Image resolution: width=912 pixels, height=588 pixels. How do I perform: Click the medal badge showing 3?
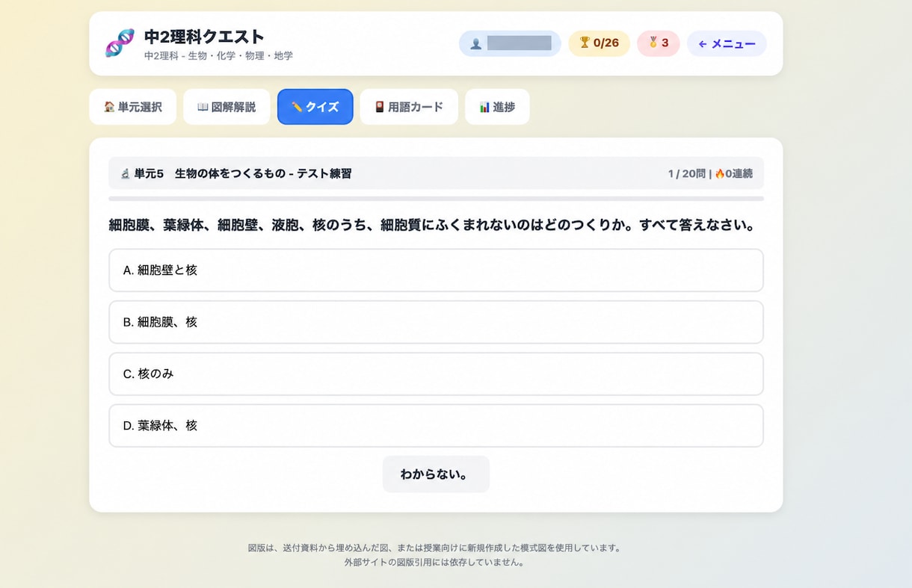(x=658, y=43)
